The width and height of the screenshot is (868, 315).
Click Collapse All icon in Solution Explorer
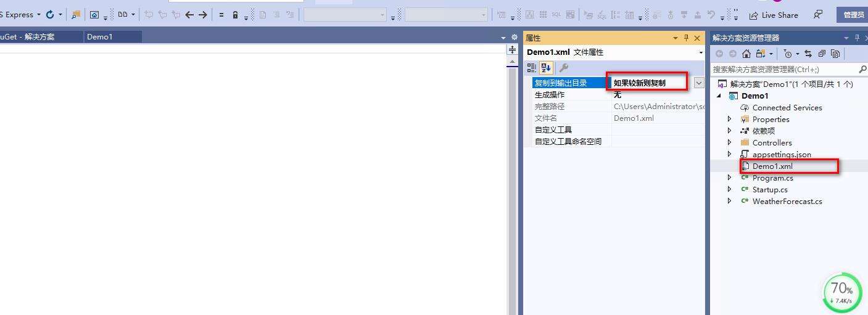pyautogui.click(x=822, y=54)
